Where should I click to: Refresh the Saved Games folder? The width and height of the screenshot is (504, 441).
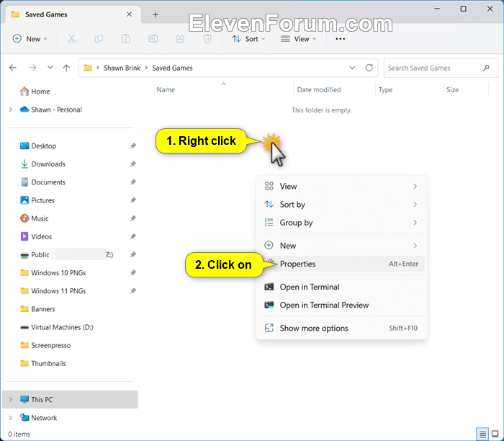[x=369, y=68]
